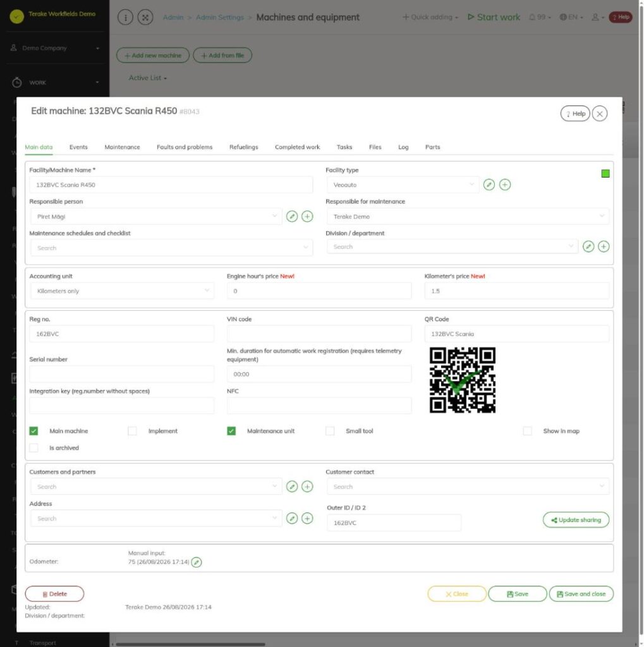Edit Division / department with pencil icon
Screen dimensions: 644x647
click(588, 246)
